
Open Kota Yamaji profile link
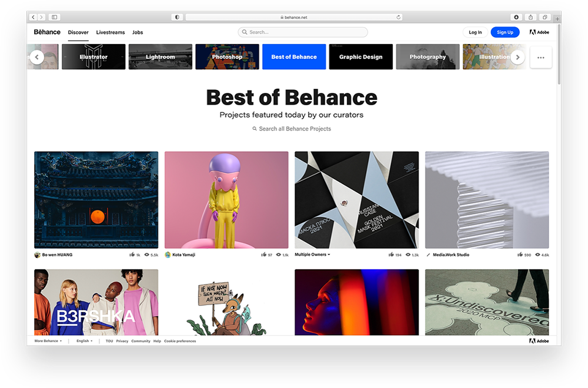(x=183, y=255)
